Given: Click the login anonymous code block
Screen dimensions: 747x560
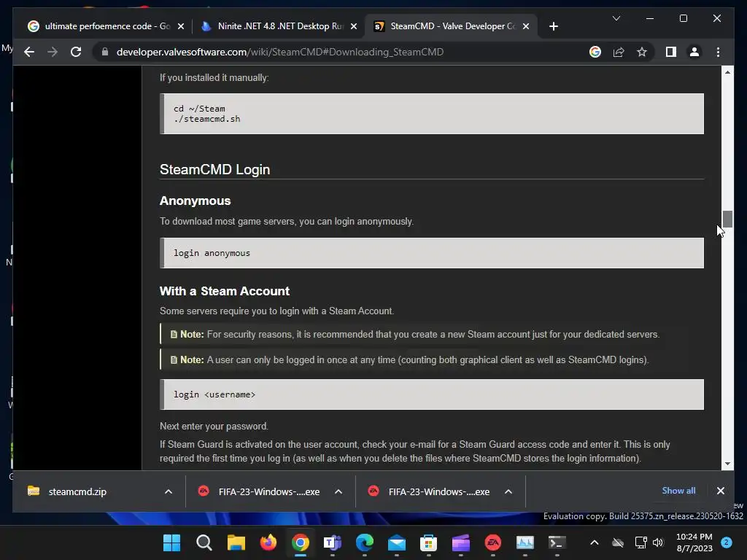Looking at the screenshot, I should pyautogui.click(x=432, y=253).
